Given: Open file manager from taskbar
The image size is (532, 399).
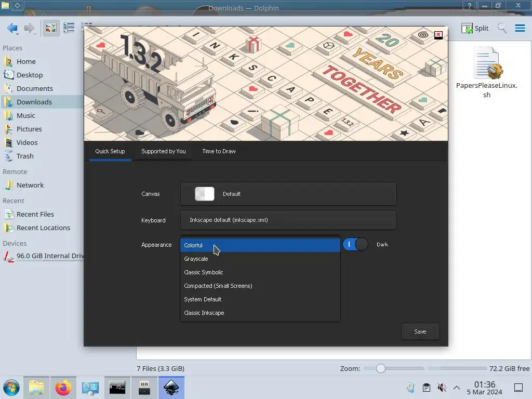Looking at the screenshot, I should [x=36, y=388].
